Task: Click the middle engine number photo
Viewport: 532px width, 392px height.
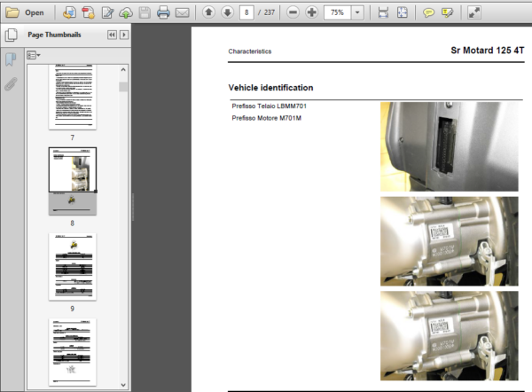Action: point(450,241)
